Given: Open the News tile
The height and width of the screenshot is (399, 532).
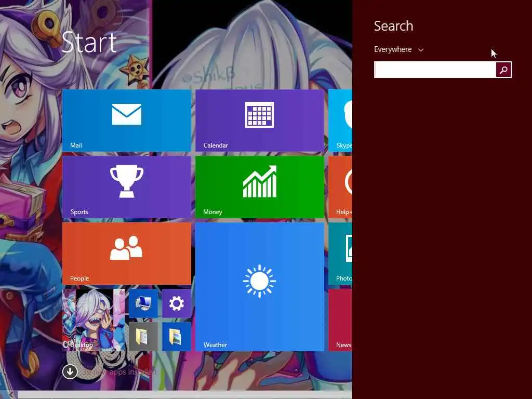Looking at the screenshot, I should tap(340, 320).
